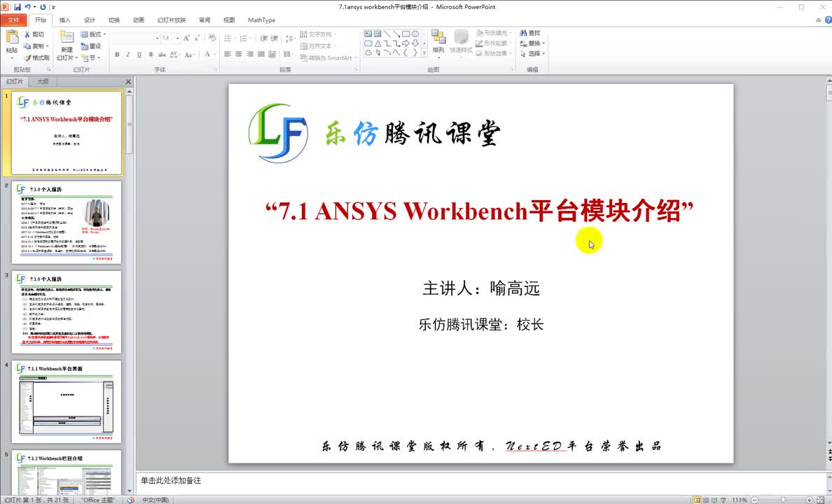Open the 绘图 group dialog launcher
This screenshot has height=504, width=832.
coord(511,69)
